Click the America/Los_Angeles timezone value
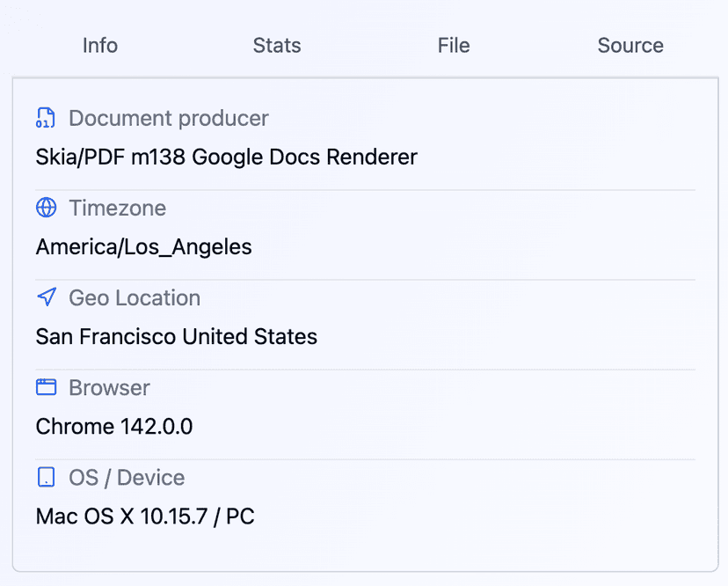728x586 pixels. pos(143,247)
